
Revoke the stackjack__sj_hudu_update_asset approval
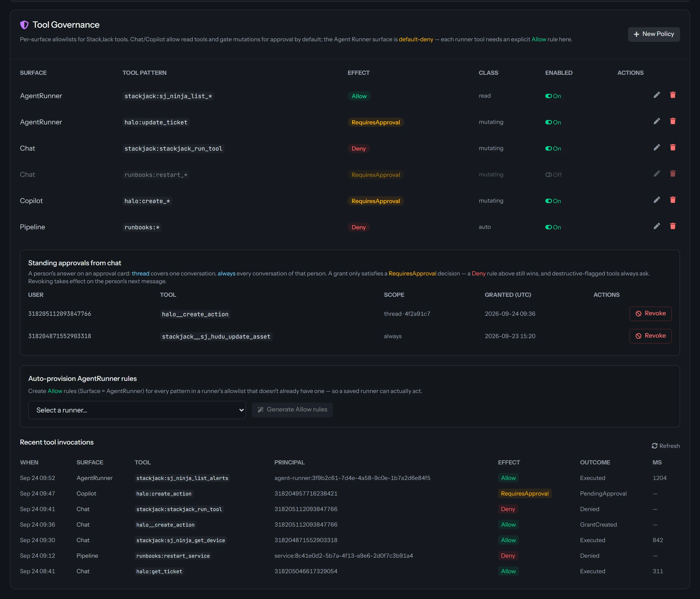click(x=650, y=336)
